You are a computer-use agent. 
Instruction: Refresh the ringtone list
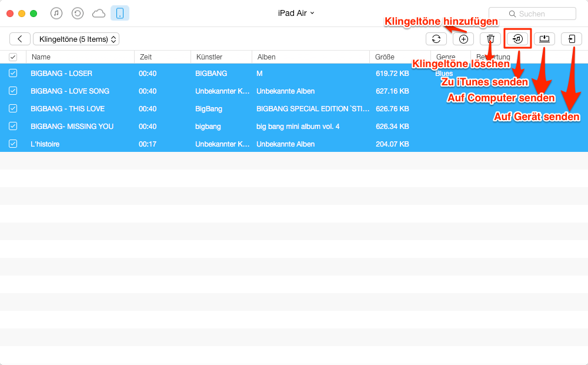tap(436, 39)
